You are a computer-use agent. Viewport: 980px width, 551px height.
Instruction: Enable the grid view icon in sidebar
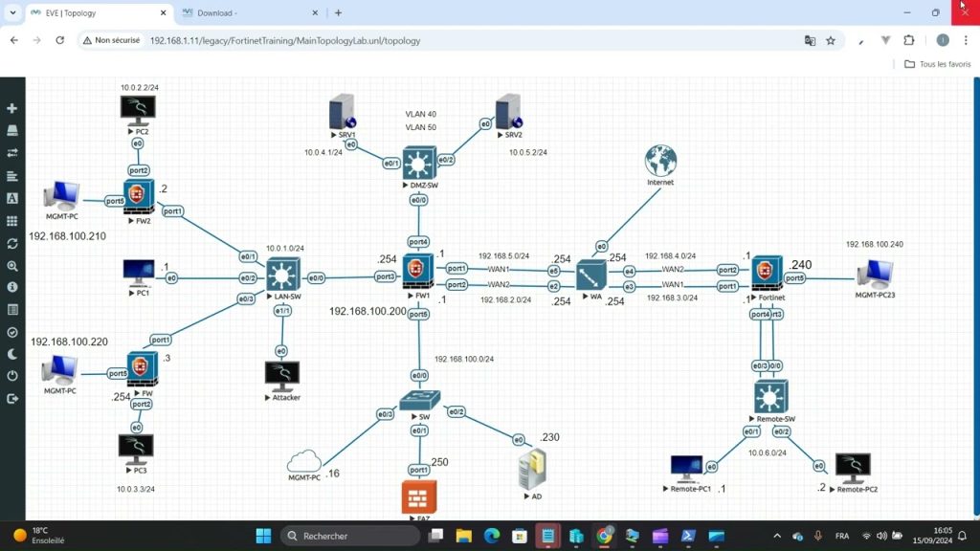point(12,221)
